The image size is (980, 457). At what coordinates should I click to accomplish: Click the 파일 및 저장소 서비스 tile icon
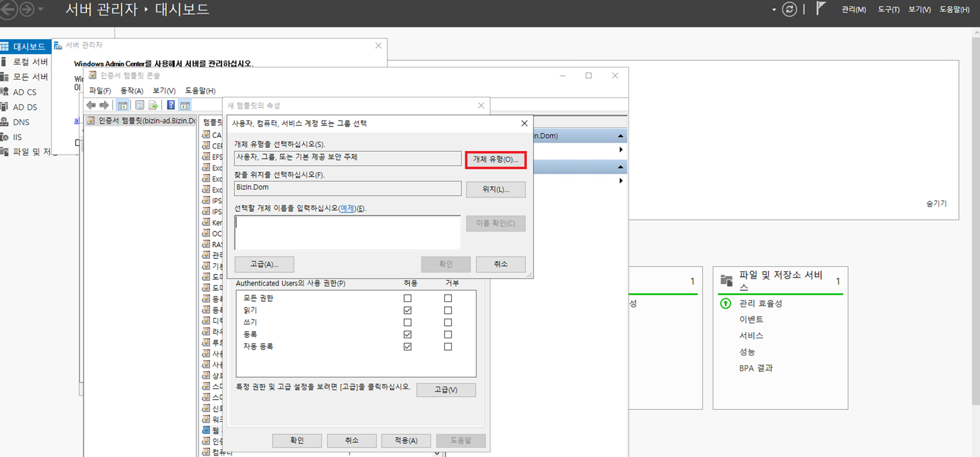tap(726, 280)
